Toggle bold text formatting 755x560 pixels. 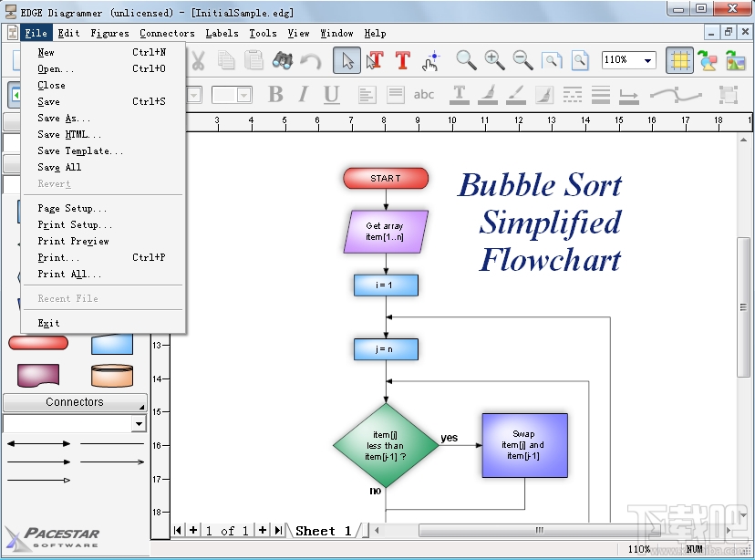tap(274, 94)
